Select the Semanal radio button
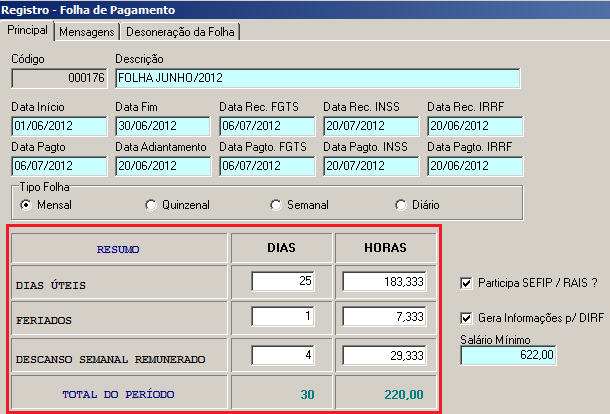Image resolution: width=610 pixels, height=414 pixels. click(x=275, y=205)
